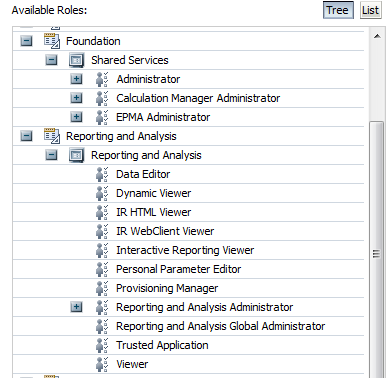392x378 pixels.
Task: Collapse the top-level Reporting and Analysis node
Action: click(26, 136)
